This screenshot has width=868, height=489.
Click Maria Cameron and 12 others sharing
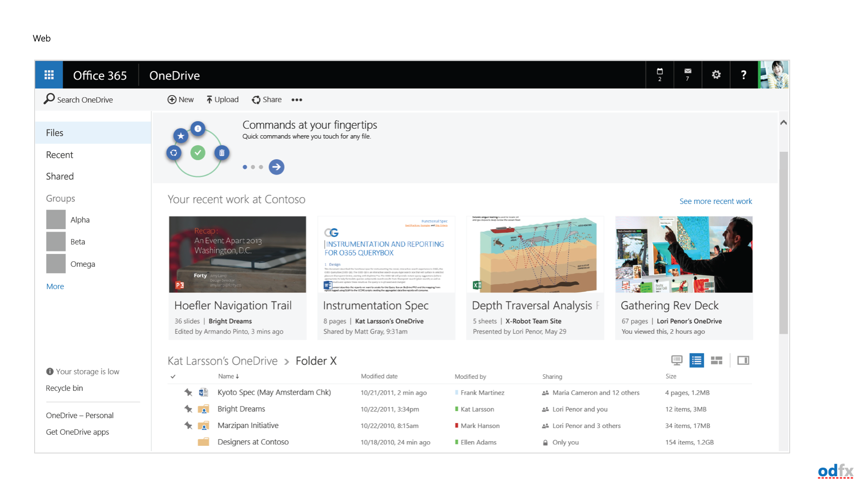591,392
